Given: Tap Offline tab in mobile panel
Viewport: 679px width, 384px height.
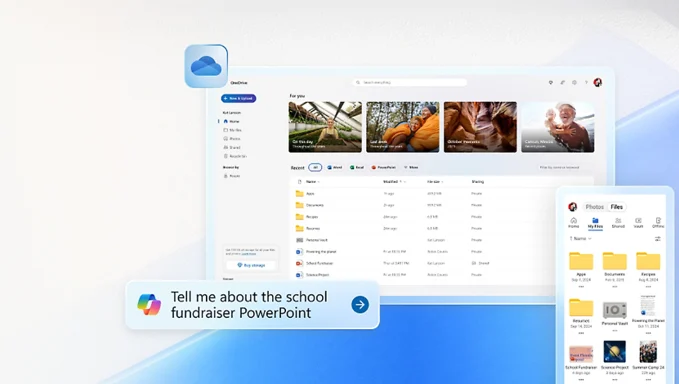Looking at the screenshot, I should point(658,223).
